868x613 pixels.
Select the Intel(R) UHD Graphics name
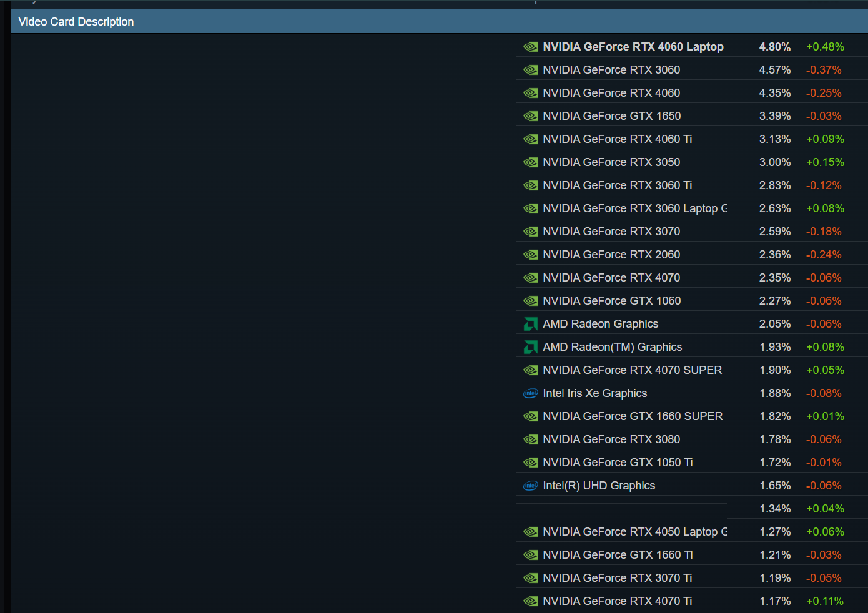pos(599,486)
